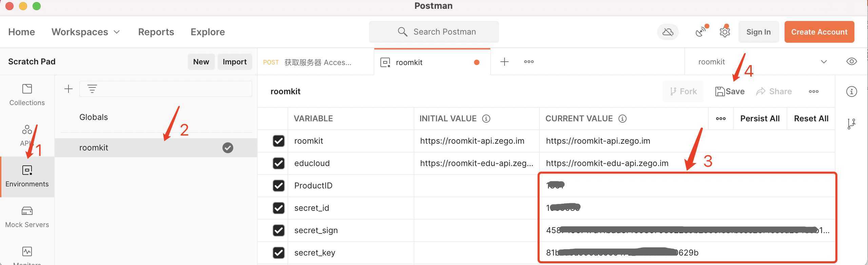Switch to the POST 获取服务器 Access tab
This screenshot has width=868, height=265.
tap(315, 62)
